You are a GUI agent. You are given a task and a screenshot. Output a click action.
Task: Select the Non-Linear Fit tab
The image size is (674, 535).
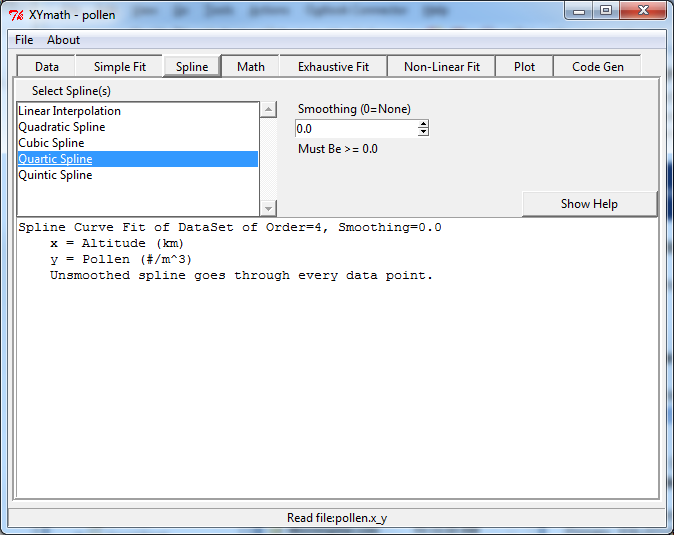click(x=442, y=67)
